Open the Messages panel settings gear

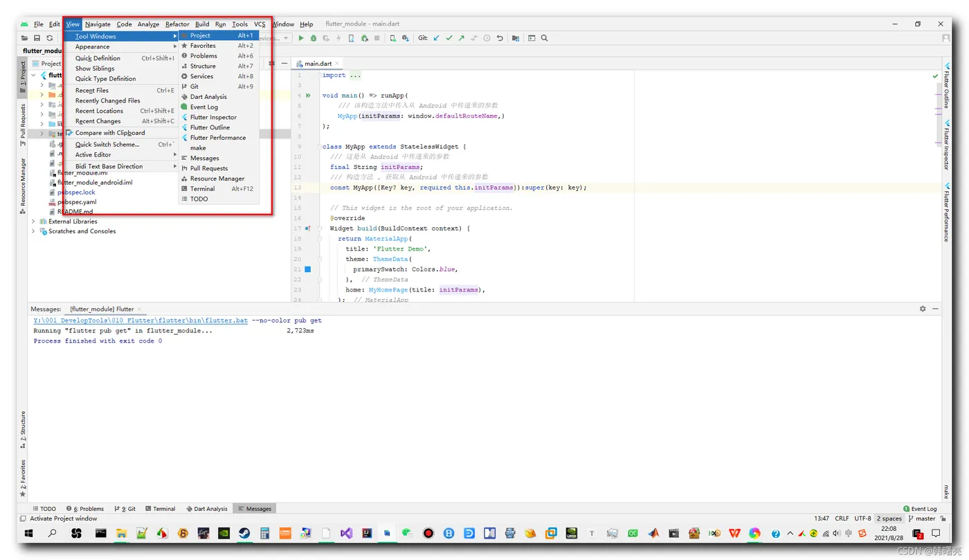coord(922,309)
